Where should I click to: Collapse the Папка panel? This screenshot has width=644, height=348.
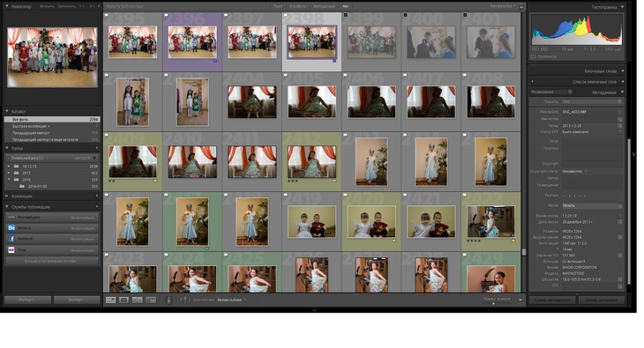pyautogui.click(x=7, y=148)
